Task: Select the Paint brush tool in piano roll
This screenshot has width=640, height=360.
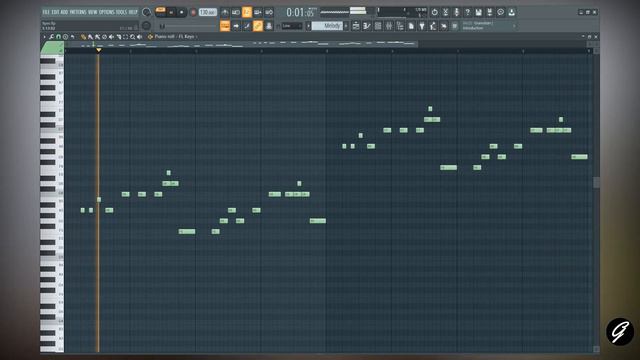Action: (90, 37)
